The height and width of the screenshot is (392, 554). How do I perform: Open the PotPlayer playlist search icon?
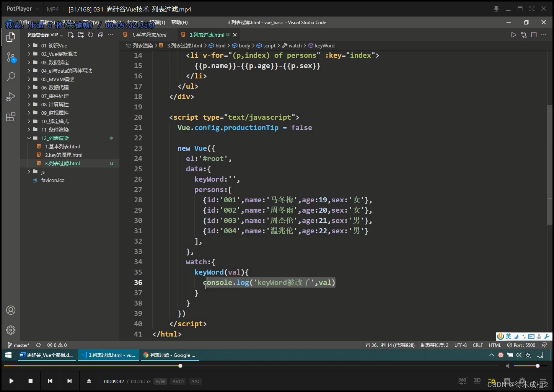click(x=492, y=381)
